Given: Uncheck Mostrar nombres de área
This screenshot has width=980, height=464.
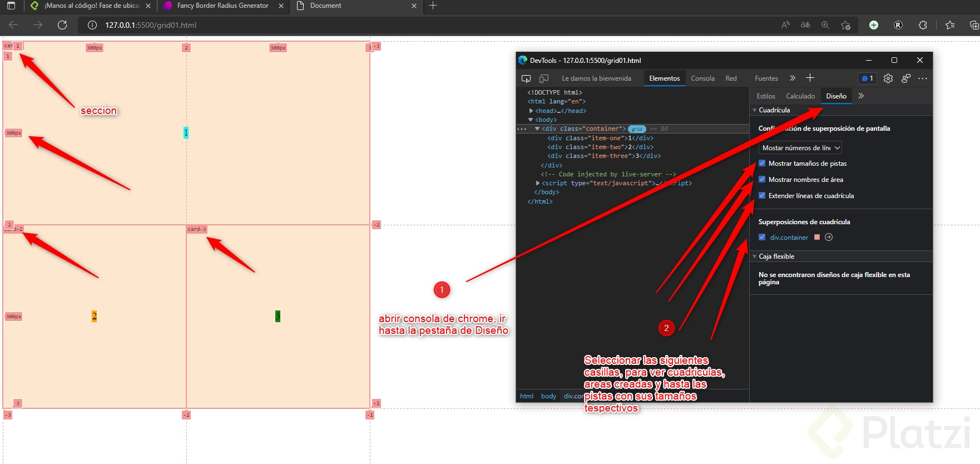Looking at the screenshot, I should click(x=762, y=179).
